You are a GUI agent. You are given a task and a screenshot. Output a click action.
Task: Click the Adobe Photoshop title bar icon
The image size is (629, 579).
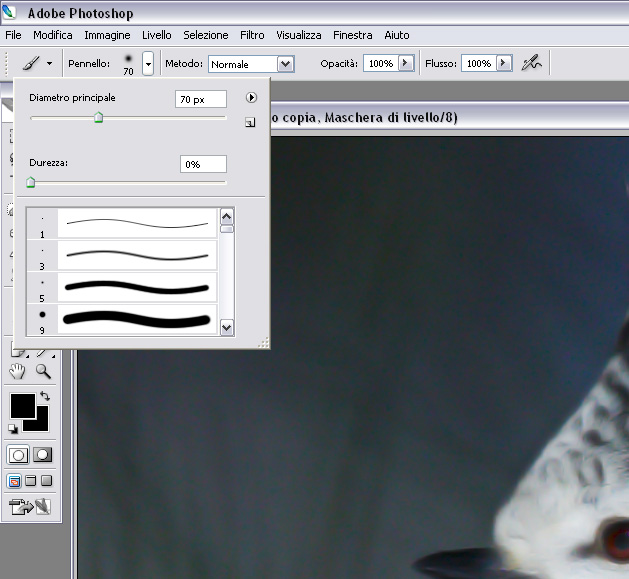[x=9, y=12]
